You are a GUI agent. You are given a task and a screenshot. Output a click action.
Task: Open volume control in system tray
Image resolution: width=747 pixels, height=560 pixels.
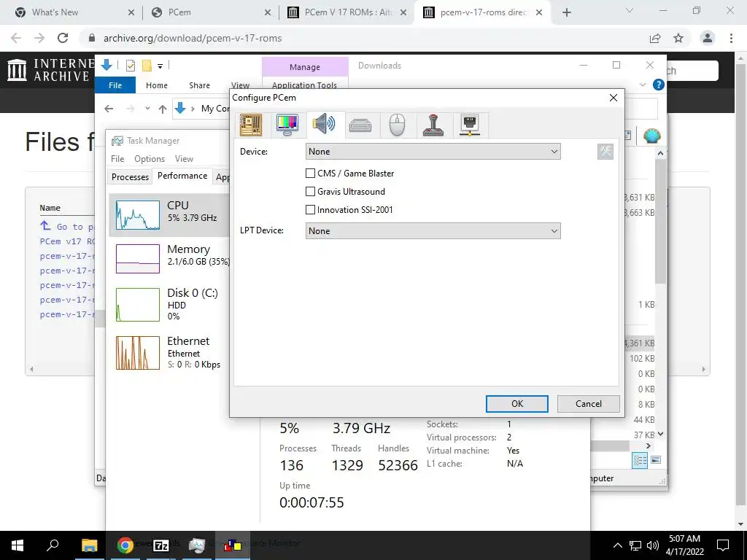tap(653, 545)
